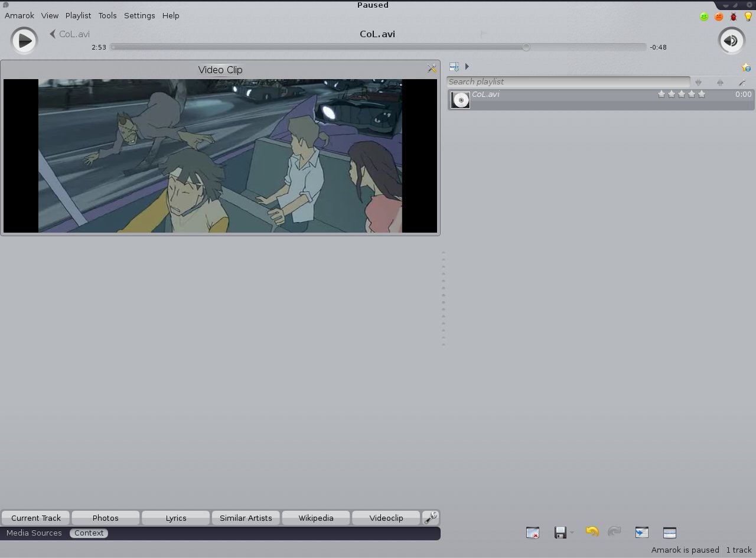Switch to Photos applet

(106, 518)
